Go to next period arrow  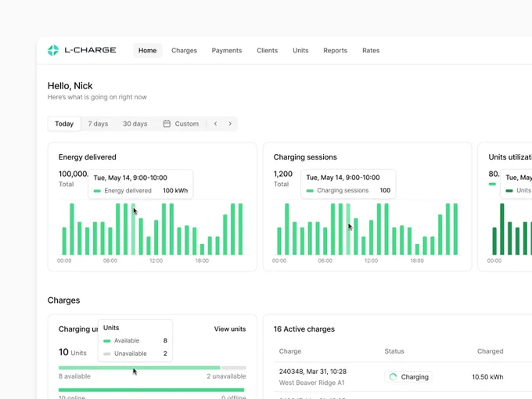230,124
